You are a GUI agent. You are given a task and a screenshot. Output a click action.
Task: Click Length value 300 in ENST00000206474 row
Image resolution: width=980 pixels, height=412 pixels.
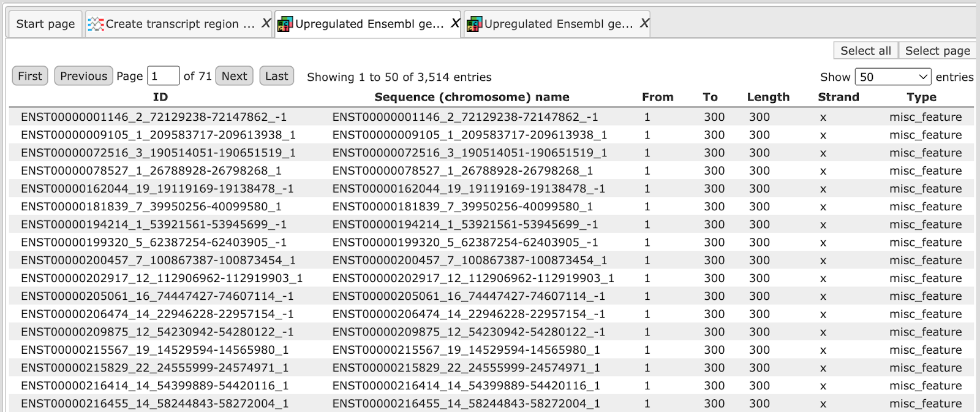click(x=759, y=314)
